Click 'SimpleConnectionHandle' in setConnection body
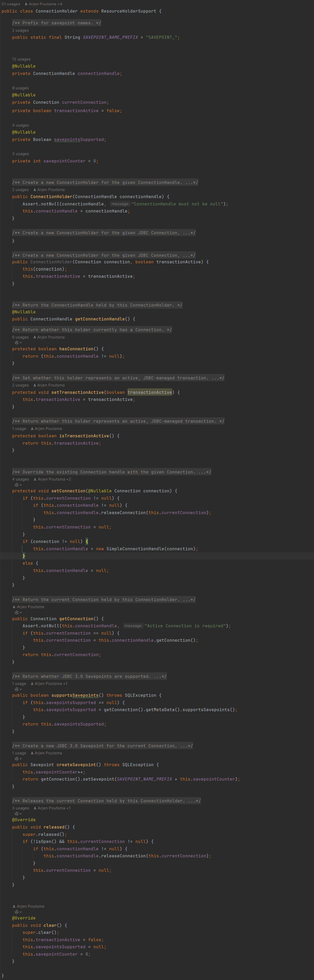The width and height of the screenshot is (314, 980). [135, 549]
